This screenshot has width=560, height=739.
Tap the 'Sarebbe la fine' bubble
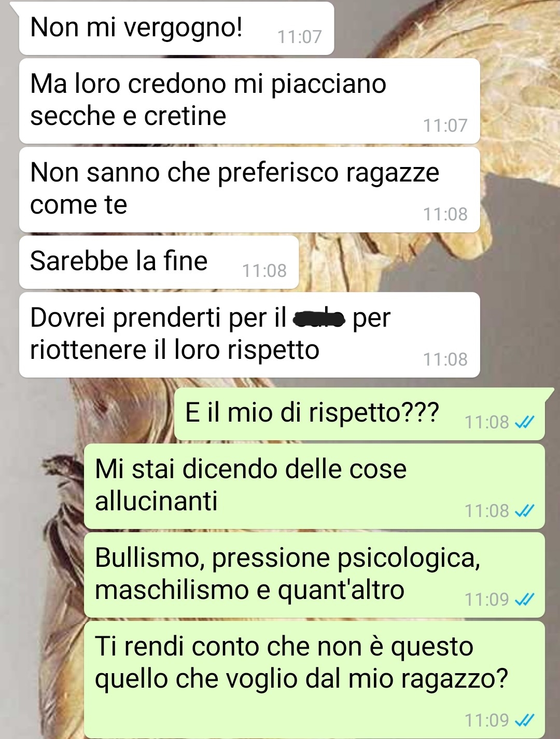159,262
